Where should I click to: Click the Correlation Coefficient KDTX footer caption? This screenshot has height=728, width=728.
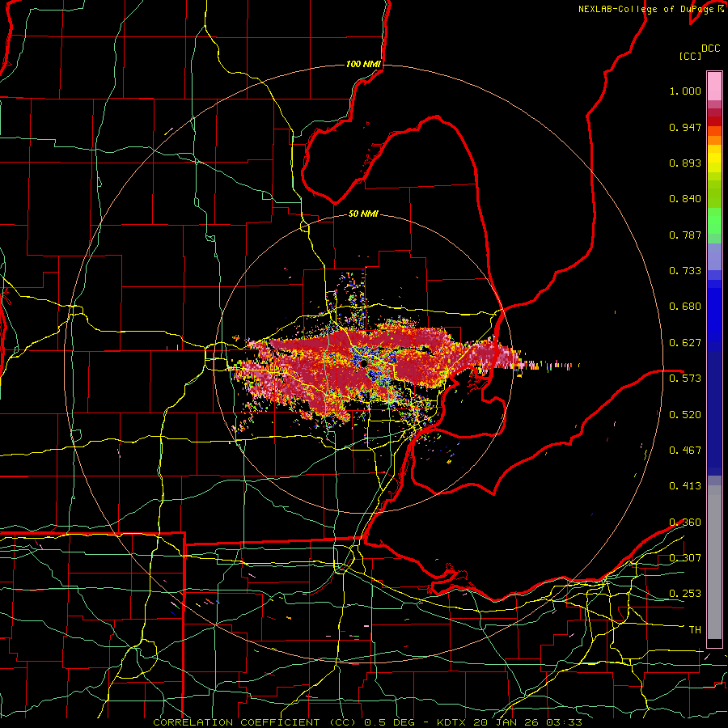coord(366,722)
